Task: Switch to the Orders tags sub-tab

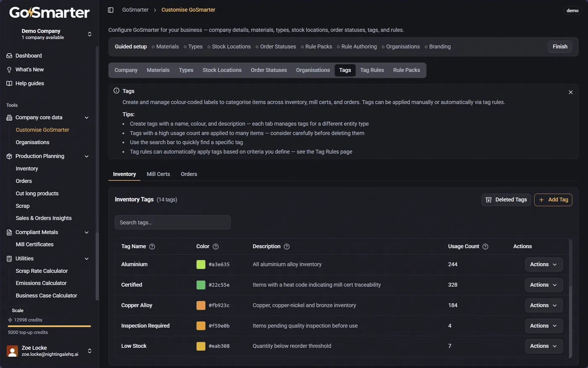Action: (189, 174)
